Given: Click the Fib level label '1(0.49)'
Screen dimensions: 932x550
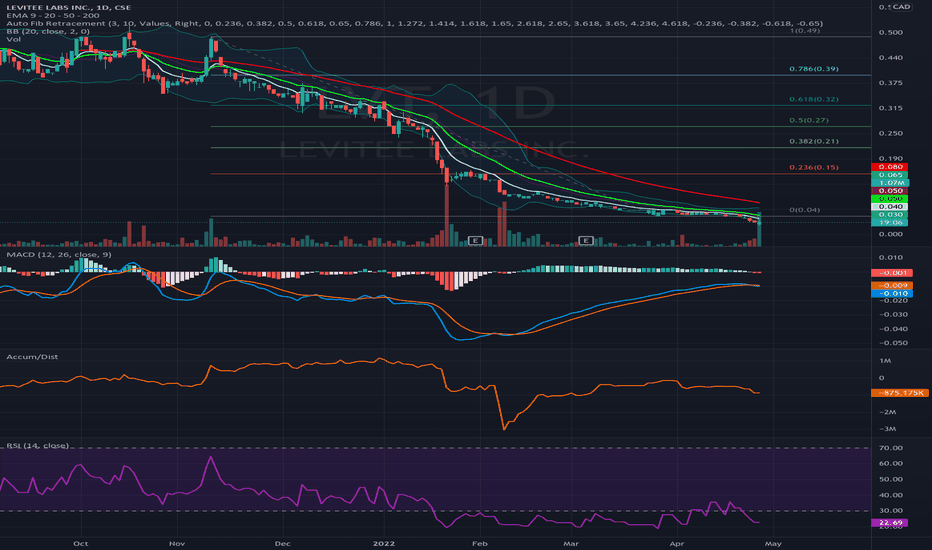Looking at the screenshot, I should tap(805, 30).
